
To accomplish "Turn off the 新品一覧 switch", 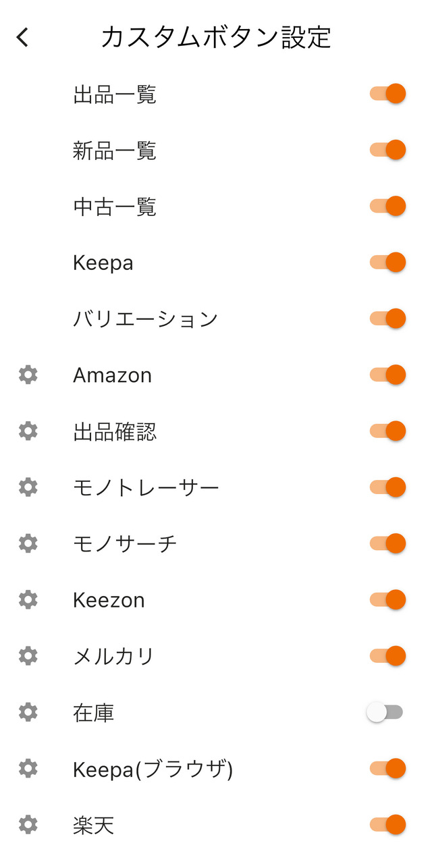I will 387,149.
